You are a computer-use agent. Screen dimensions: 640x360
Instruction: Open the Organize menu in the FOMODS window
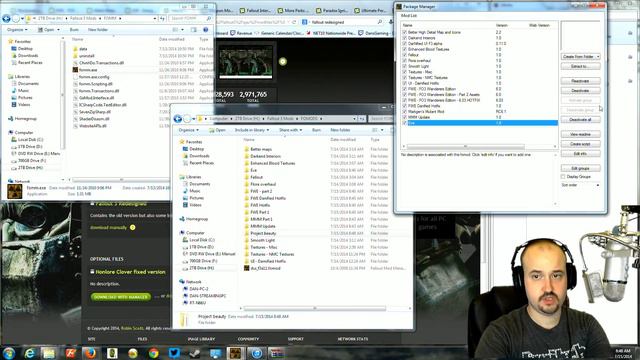coord(189,130)
